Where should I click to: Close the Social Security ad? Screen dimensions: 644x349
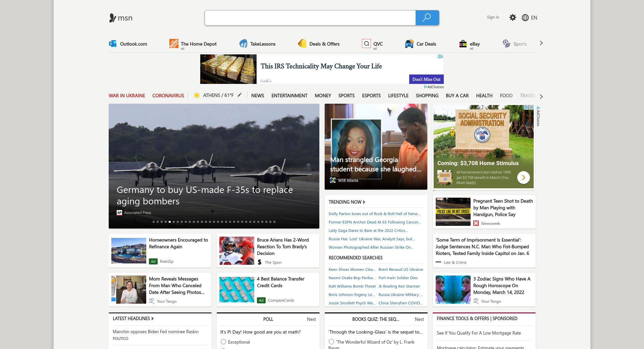(531, 107)
